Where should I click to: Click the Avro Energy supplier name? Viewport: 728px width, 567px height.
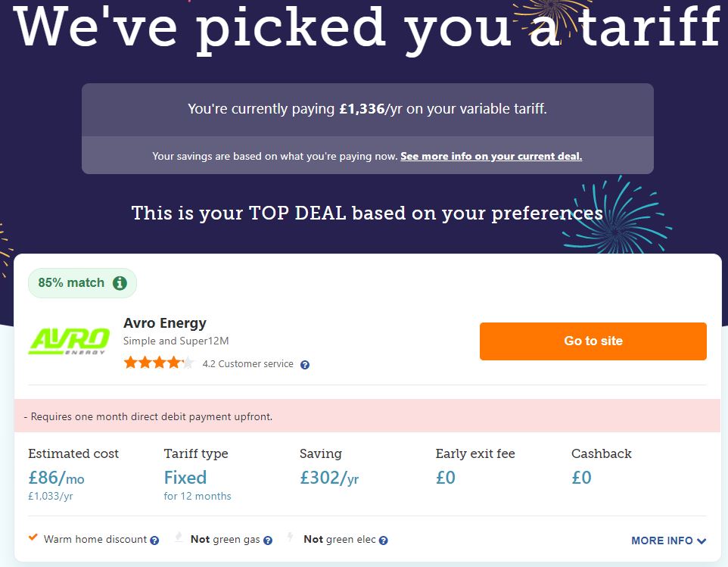coord(165,323)
